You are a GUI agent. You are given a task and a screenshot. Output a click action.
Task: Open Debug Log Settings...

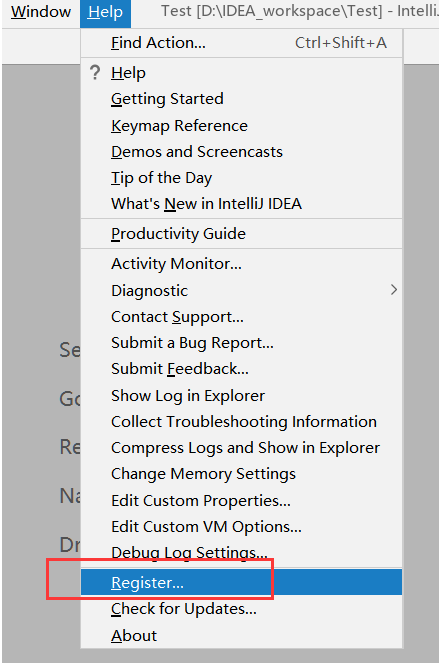[x=241, y=553]
